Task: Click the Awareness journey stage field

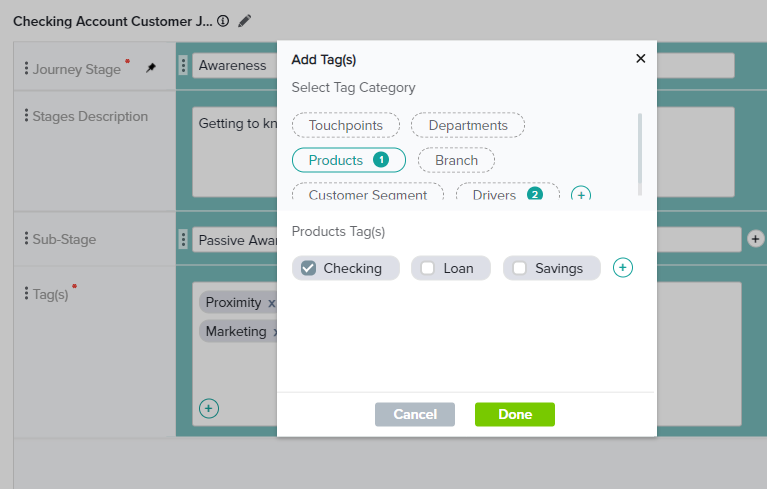Action: [x=232, y=66]
